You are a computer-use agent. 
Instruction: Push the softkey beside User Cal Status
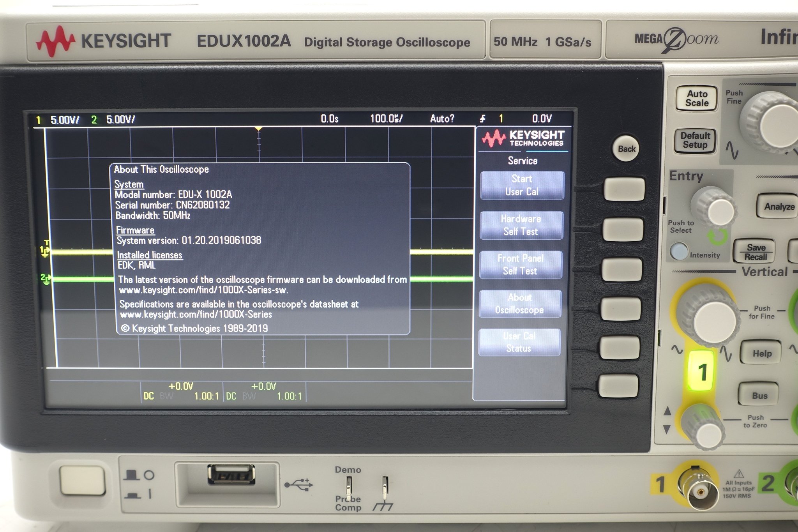620,348
